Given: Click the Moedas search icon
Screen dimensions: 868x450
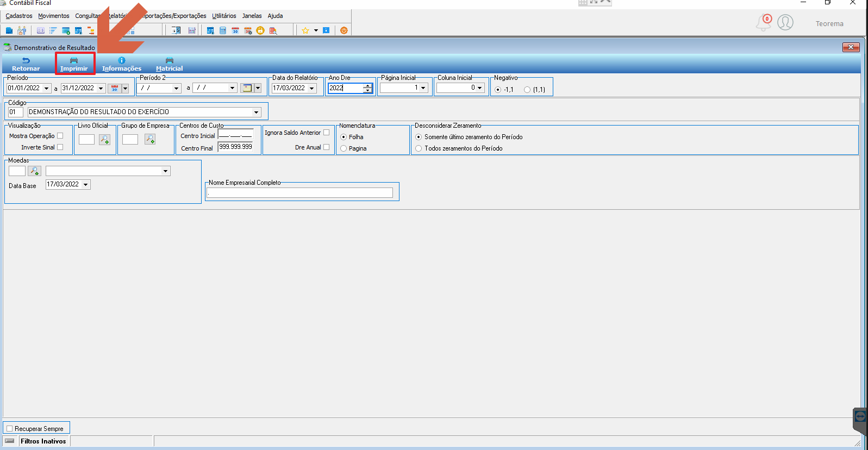Looking at the screenshot, I should 35,171.
